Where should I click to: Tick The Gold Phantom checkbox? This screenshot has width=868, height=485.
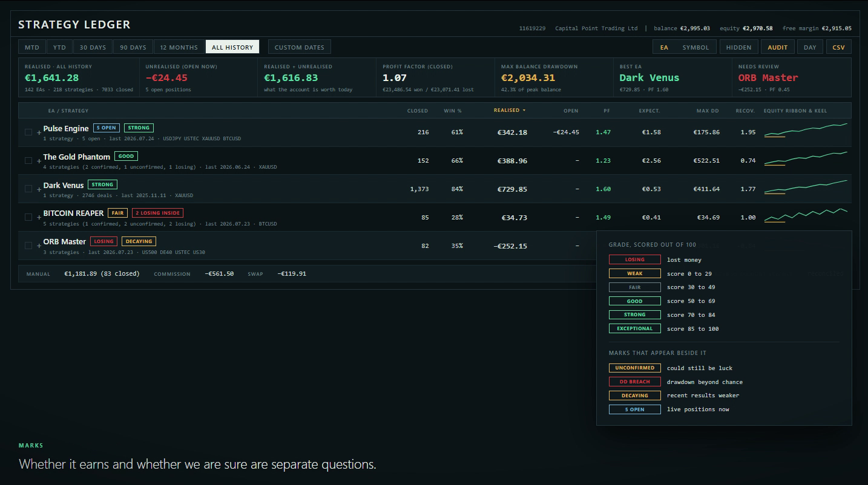pyautogui.click(x=28, y=160)
